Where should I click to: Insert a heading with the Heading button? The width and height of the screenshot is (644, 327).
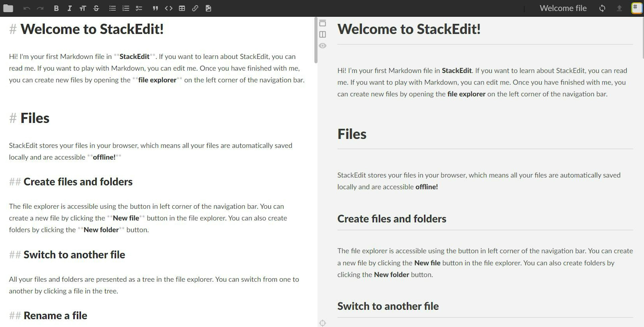[x=83, y=8]
